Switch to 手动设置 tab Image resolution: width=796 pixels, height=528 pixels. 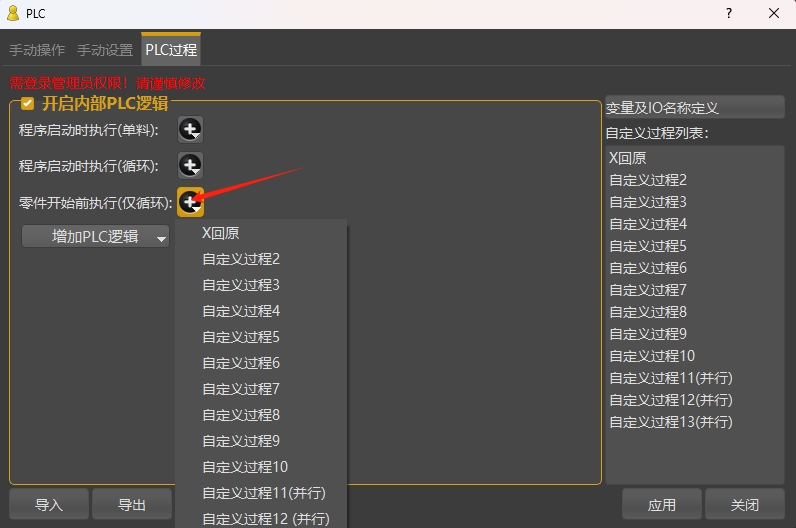[105, 50]
